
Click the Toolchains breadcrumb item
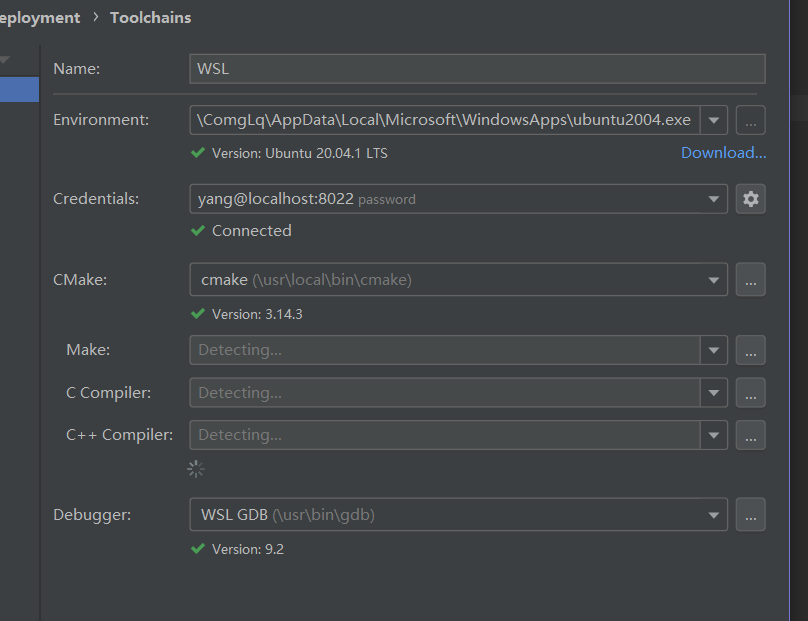point(150,17)
